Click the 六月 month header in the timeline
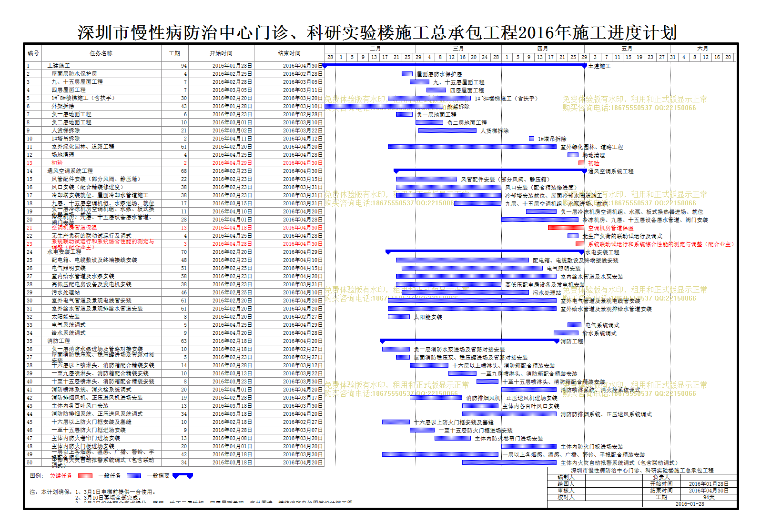The height and width of the screenshot is (532, 761). 702,49
